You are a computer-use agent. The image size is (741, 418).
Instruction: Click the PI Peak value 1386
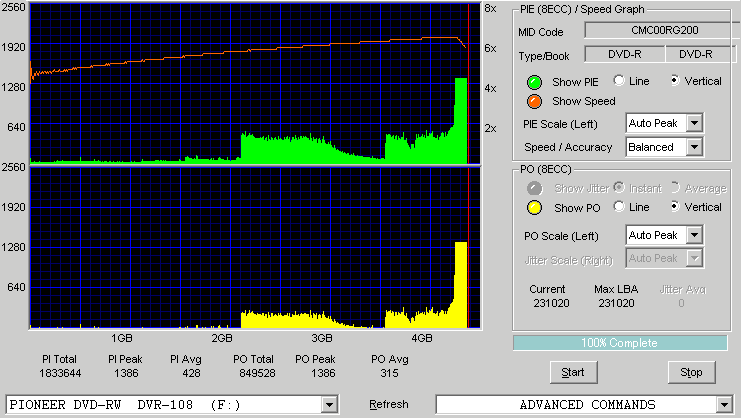click(x=126, y=373)
